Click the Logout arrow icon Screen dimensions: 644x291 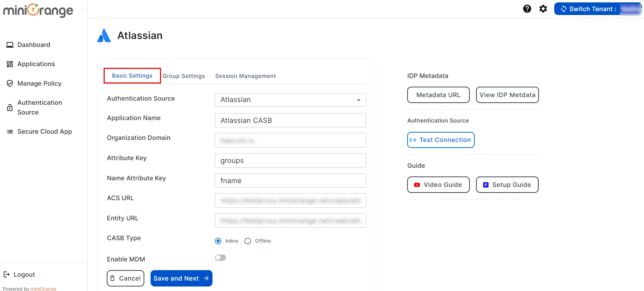7,274
